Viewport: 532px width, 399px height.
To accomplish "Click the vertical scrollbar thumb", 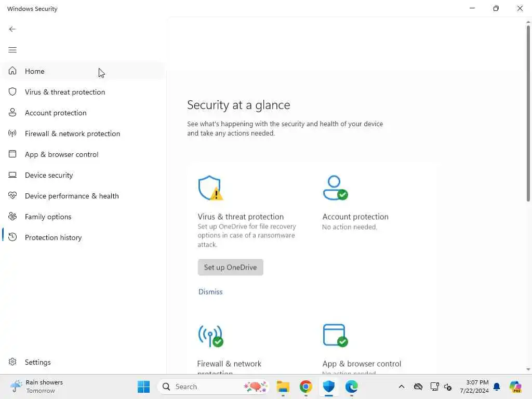I will pos(528,113).
